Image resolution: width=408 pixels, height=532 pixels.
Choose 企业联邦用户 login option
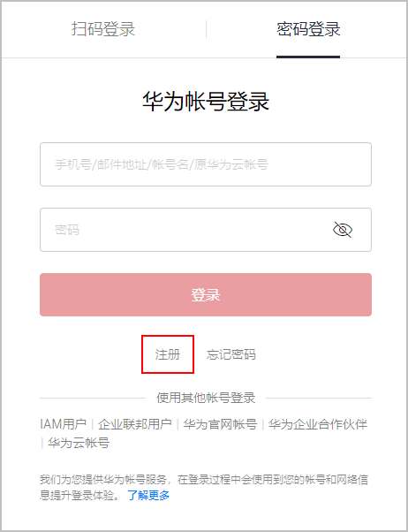(x=135, y=424)
